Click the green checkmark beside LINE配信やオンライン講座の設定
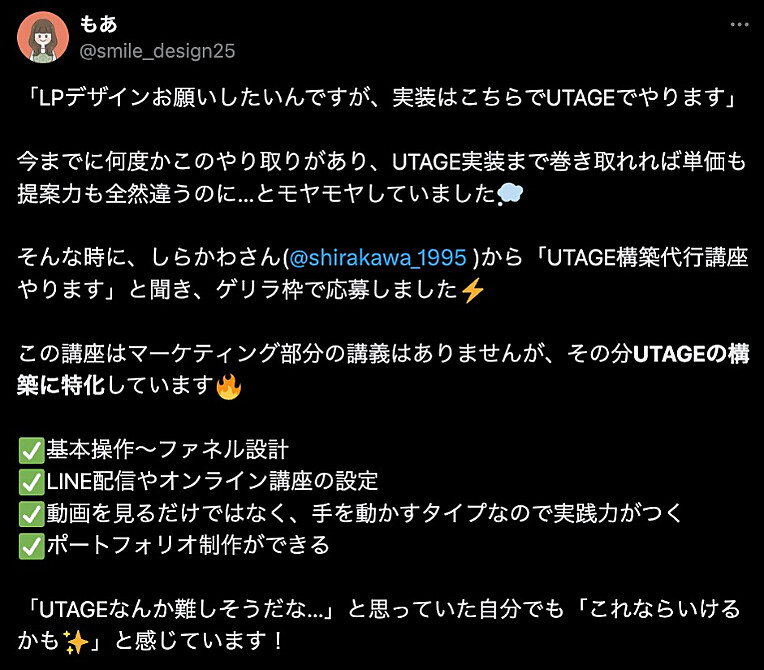 tap(32, 482)
